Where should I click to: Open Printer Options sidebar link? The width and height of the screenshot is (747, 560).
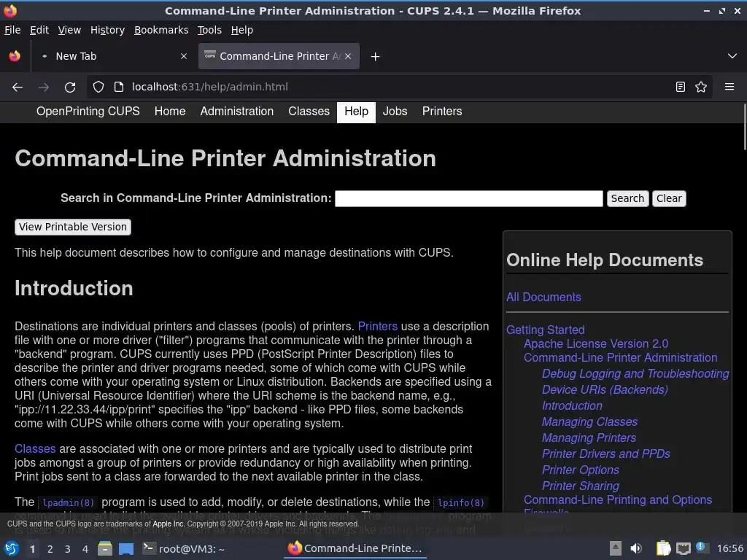tap(581, 470)
